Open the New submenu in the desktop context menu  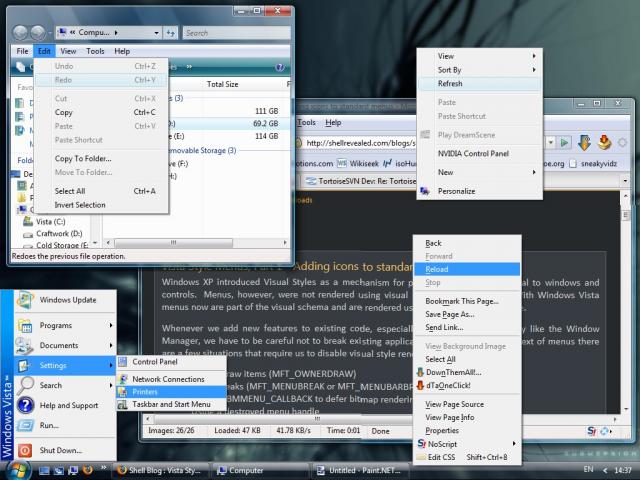479,172
